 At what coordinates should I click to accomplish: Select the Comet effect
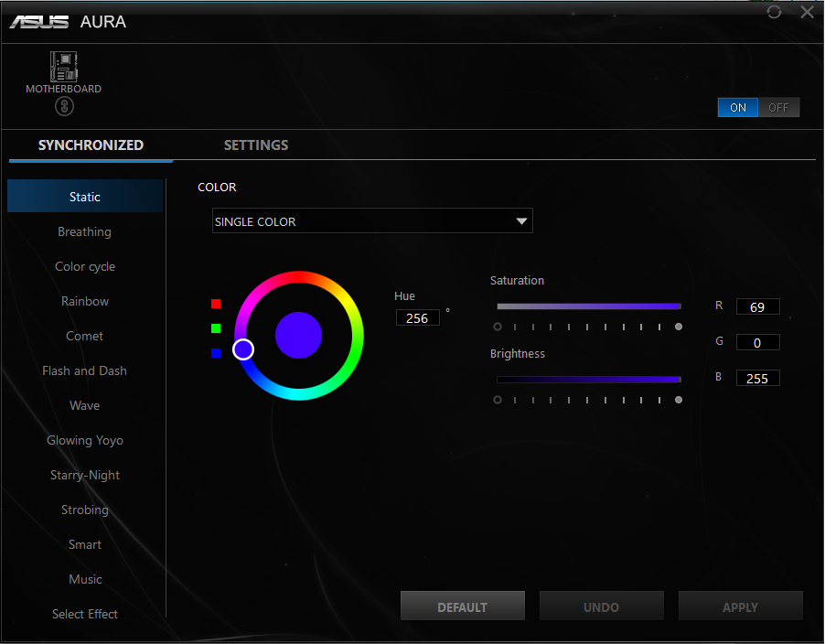click(x=85, y=336)
